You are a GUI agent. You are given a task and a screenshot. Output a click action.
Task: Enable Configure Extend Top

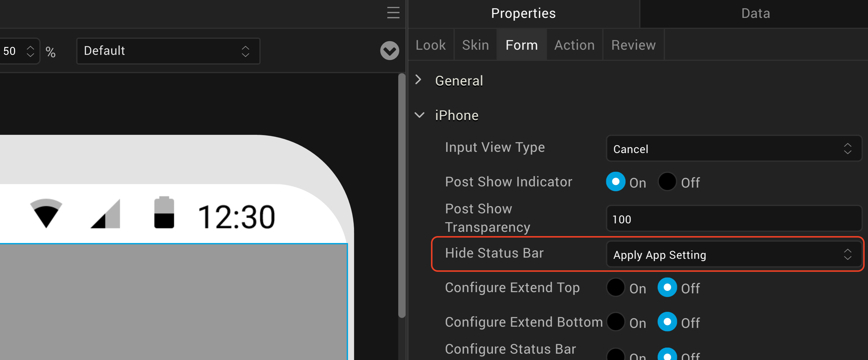tap(616, 288)
